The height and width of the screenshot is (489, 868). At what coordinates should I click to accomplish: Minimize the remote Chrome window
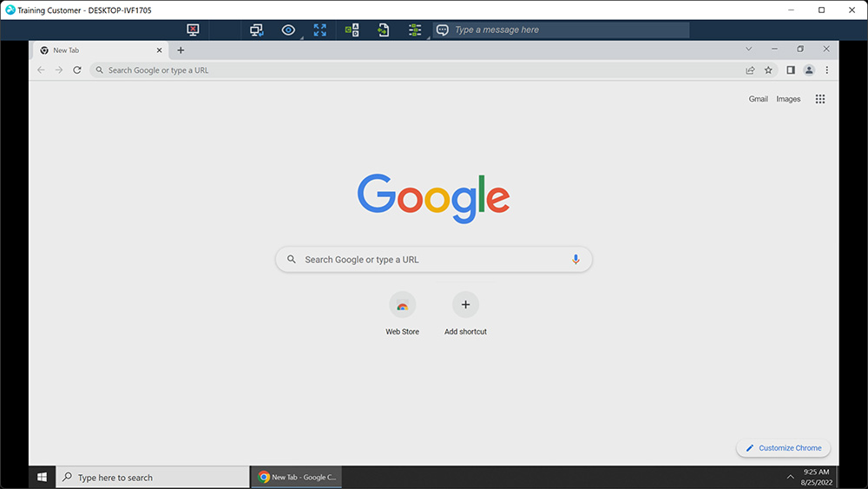pyautogui.click(x=774, y=50)
